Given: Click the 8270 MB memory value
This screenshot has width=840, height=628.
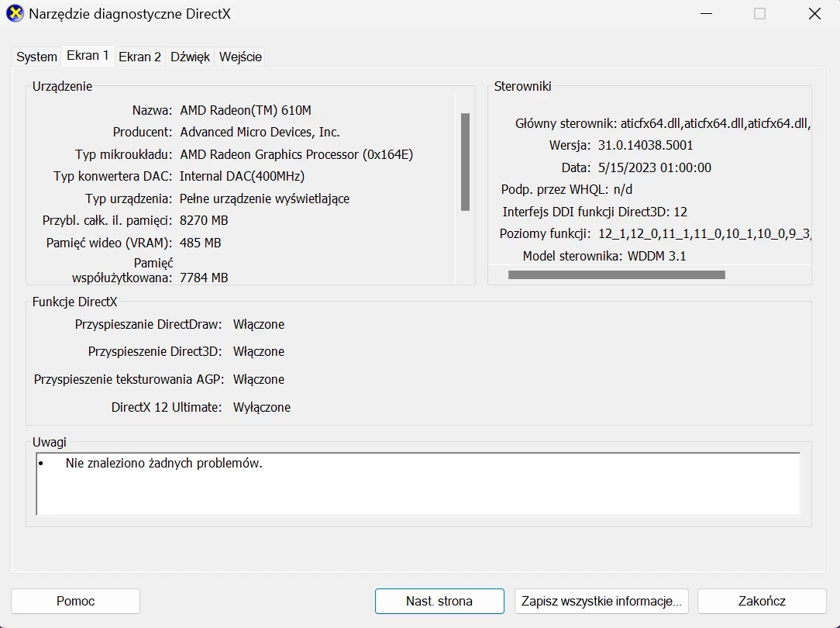Looking at the screenshot, I should pos(204,221).
